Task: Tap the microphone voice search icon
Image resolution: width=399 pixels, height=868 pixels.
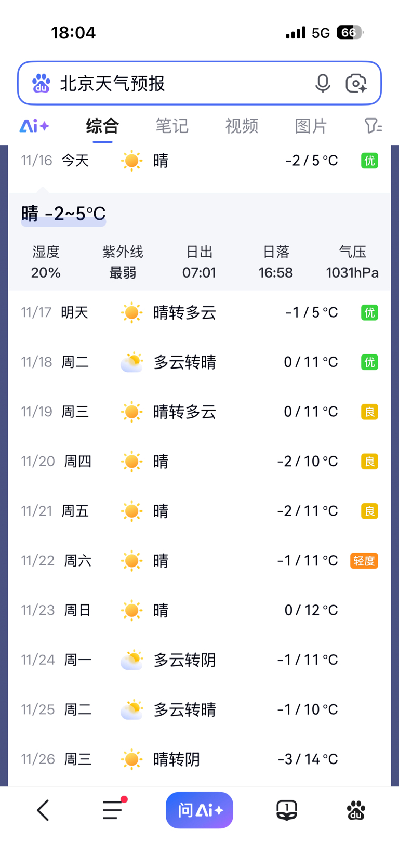Action: (x=323, y=83)
